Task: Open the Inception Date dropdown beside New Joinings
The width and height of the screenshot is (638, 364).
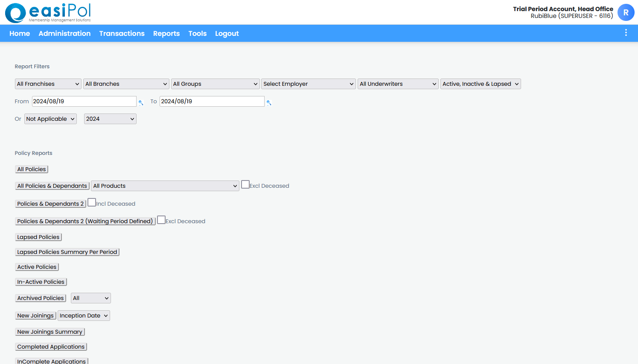Action: point(84,315)
